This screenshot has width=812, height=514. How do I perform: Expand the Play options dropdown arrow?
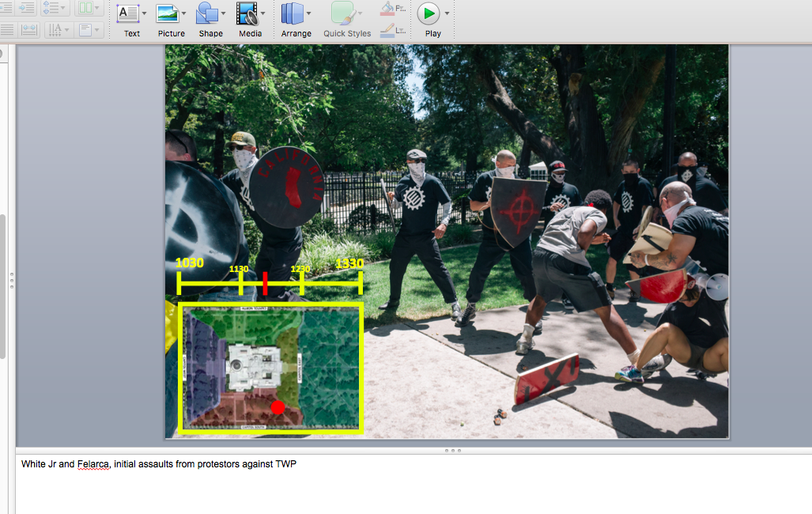pos(447,13)
